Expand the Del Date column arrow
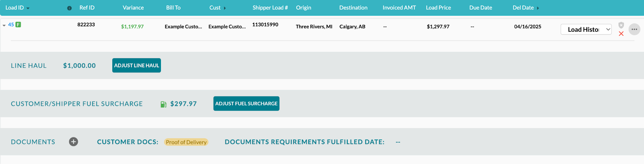The width and height of the screenshot is (644, 164). (x=538, y=8)
